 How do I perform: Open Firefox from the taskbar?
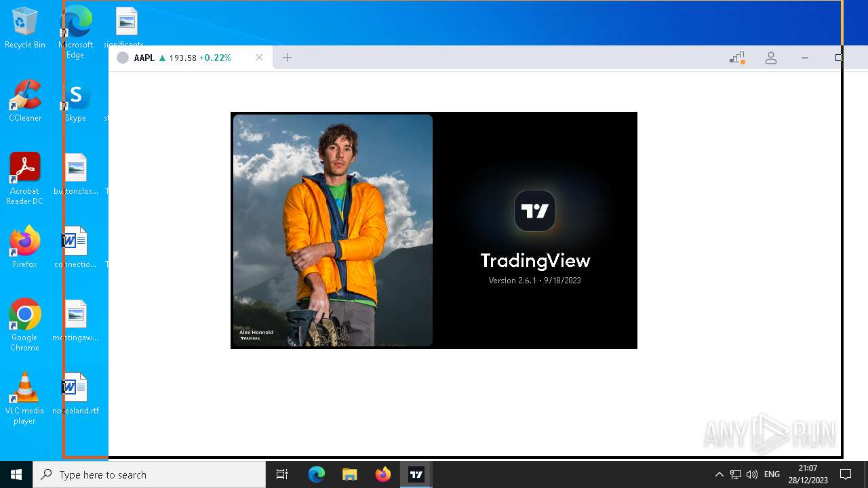[x=383, y=474]
